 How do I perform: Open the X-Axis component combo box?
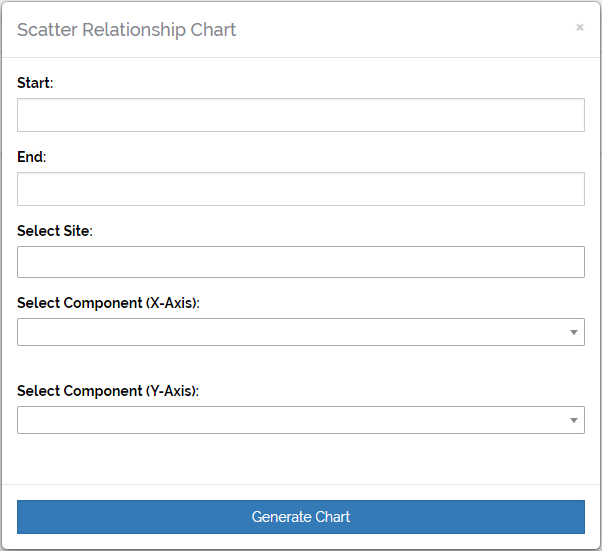tap(290, 332)
